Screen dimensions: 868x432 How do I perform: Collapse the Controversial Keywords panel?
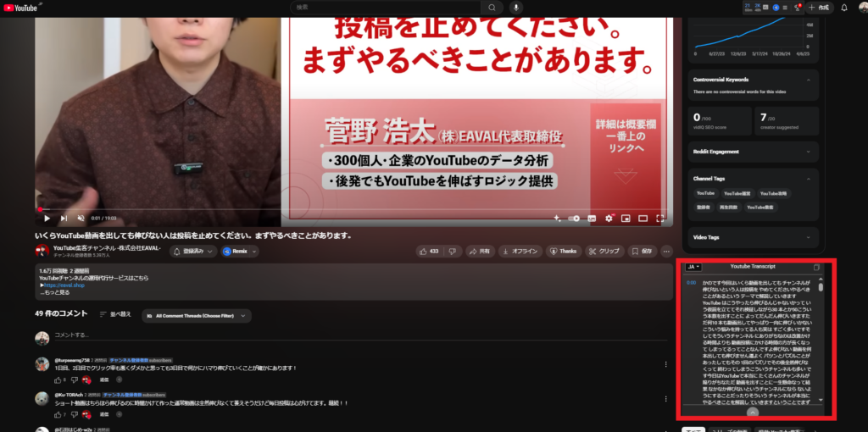coord(808,80)
